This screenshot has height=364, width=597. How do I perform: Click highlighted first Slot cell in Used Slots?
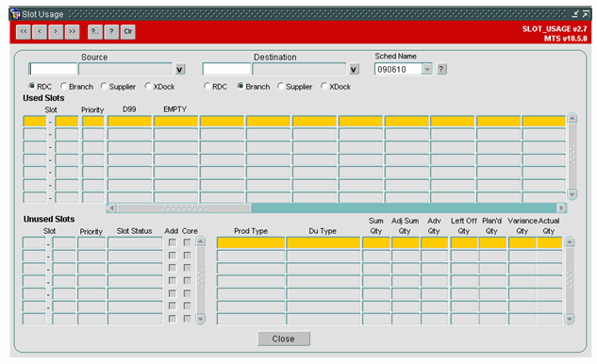[35, 121]
